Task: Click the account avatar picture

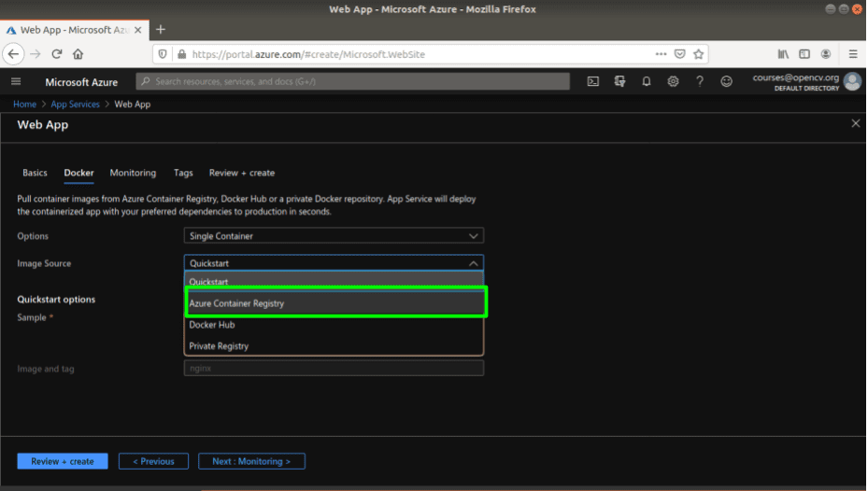Action: click(852, 82)
